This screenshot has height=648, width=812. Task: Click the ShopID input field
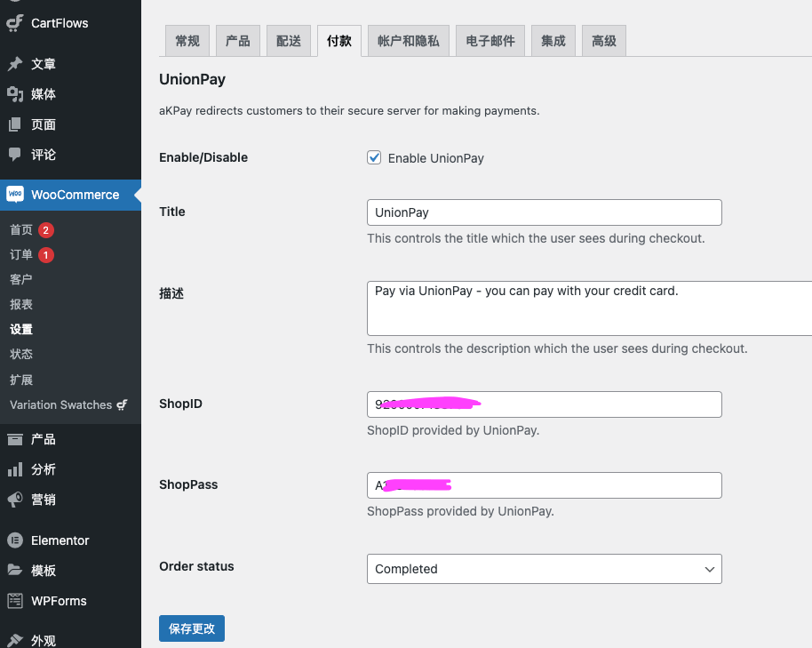(x=545, y=404)
